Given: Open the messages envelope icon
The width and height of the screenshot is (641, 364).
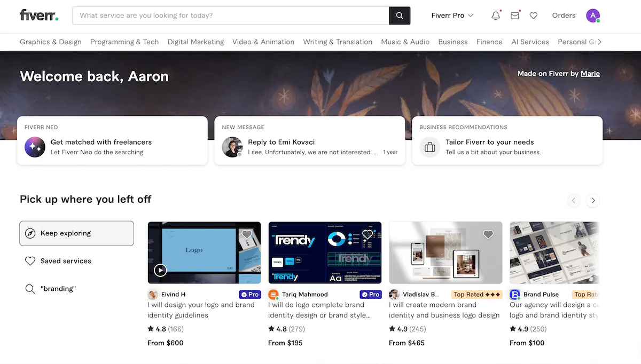Looking at the screenshot, I should pos(515,15).
